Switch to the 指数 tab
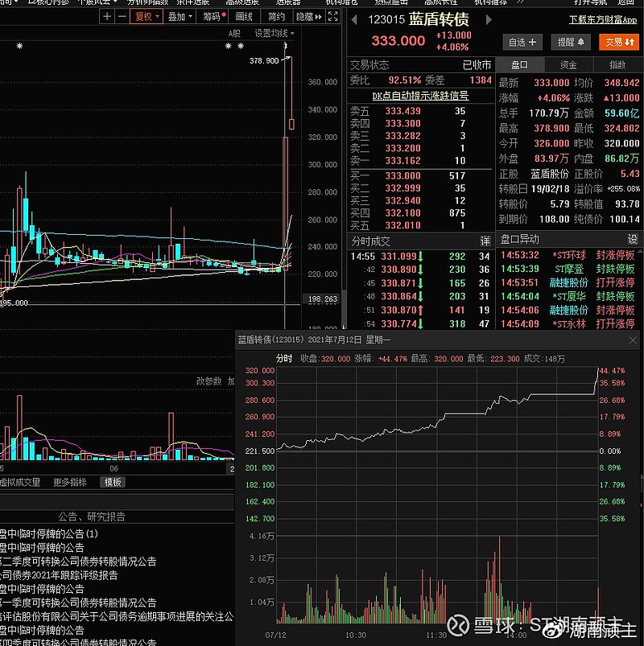This screenshot has height=646, width=644. tap(617, 64)
